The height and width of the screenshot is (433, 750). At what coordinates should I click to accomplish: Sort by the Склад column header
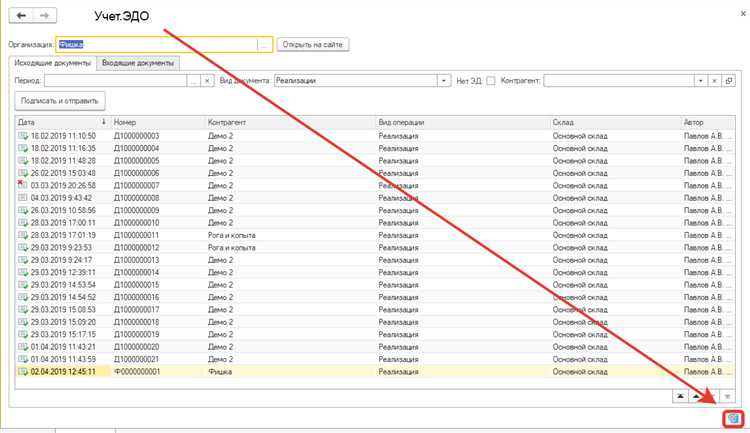615,122
